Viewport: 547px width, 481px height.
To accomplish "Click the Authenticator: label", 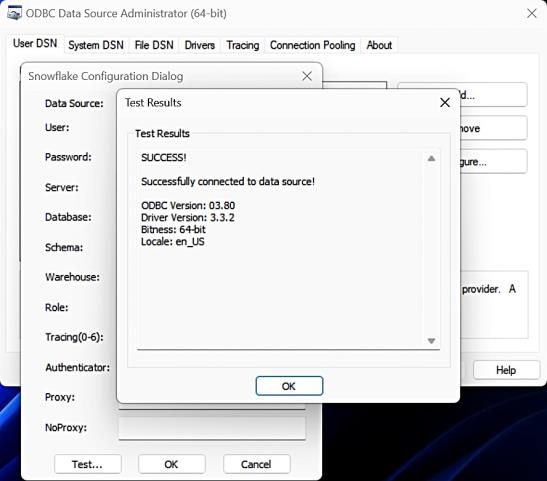I will 77,367.
